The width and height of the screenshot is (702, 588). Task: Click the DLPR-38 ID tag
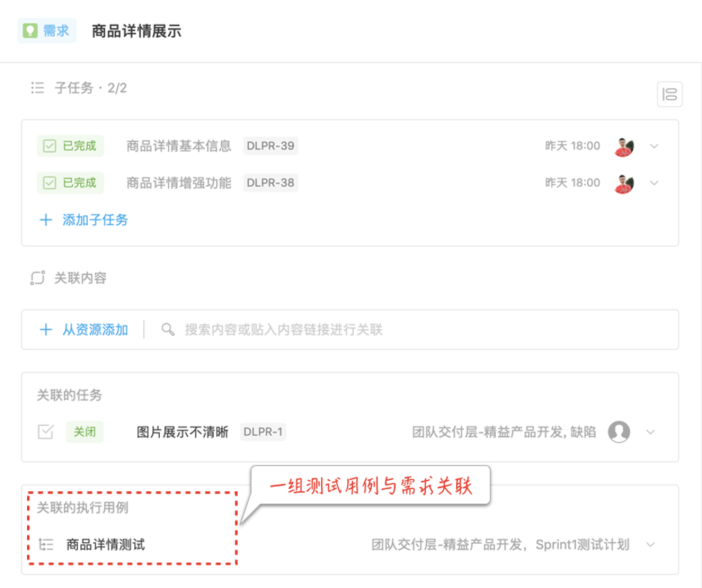271,183
